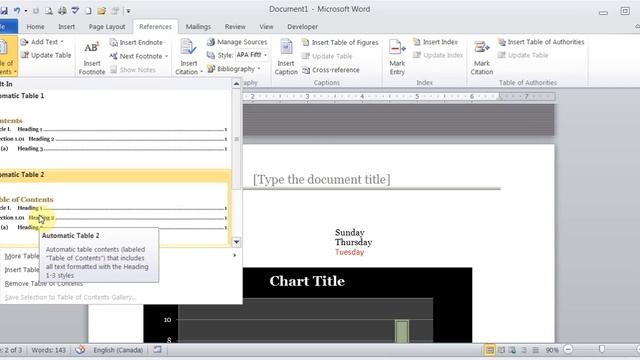Screen dimensions: 640x360
Task: Click the Quick Print printer icon
Action: 62,11
